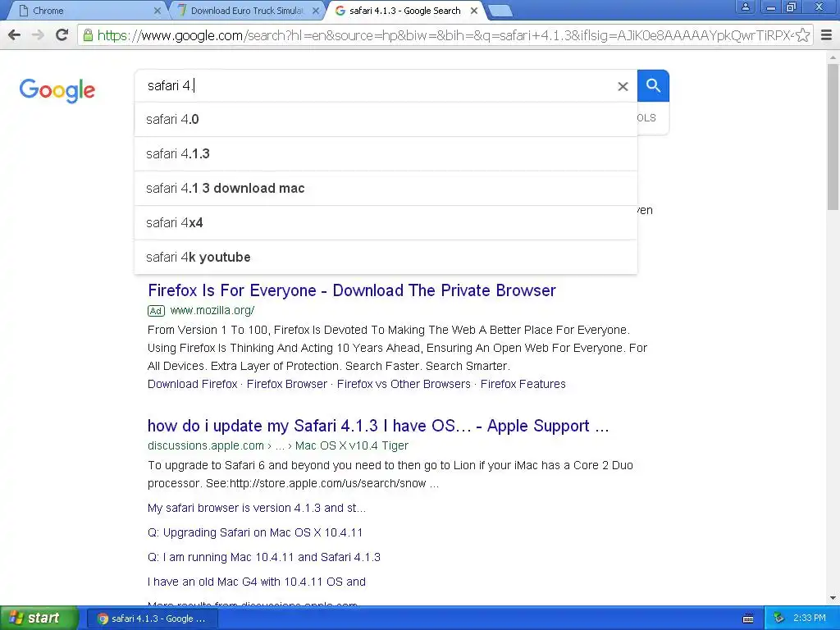The width and height of the screenshot is (840, 630).
Task: Click the Google logo
Action: pos(57,90)
